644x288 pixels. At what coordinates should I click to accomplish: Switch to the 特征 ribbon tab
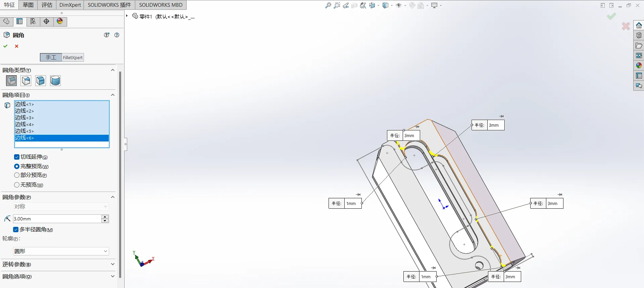pos(9,5)
